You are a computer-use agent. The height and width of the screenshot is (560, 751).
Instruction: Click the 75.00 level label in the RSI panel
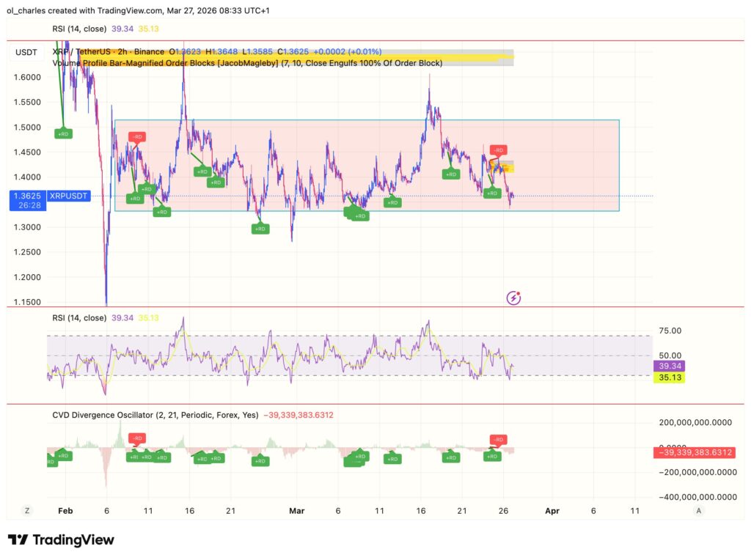click(669, 330)
